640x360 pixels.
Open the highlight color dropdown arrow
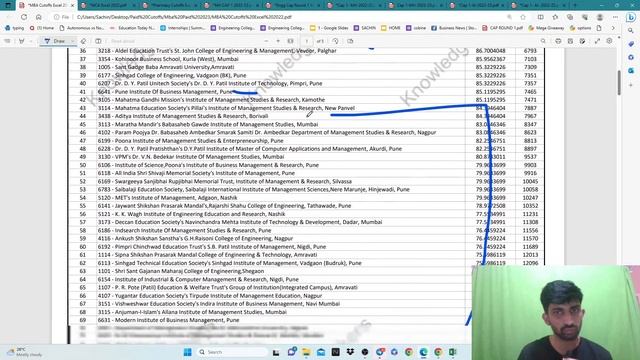point(31,41)
